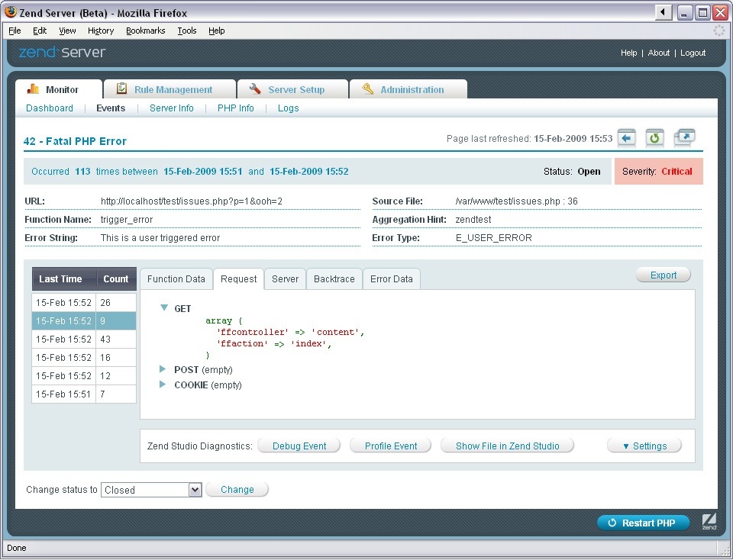This screenshot has width=733, height=560.
Task: Click the trigger_error function name value
Action: [127, 220]
